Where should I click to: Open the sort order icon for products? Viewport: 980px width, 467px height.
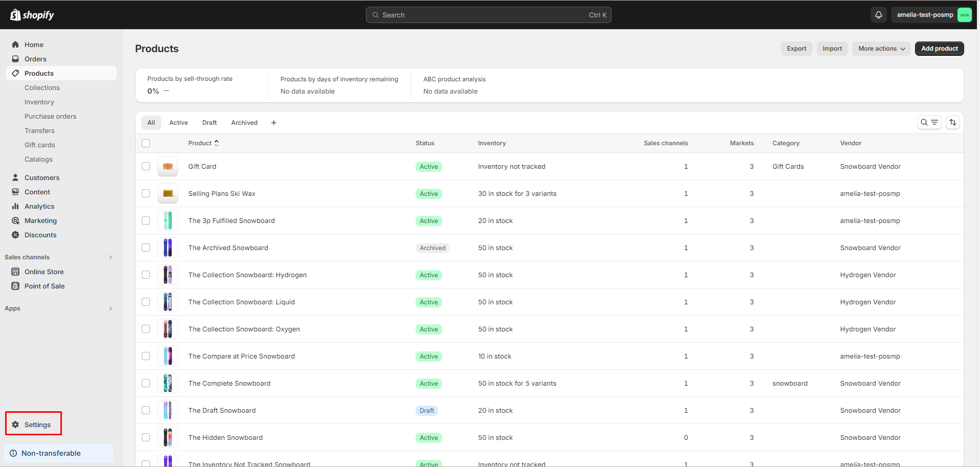point(952,122)
